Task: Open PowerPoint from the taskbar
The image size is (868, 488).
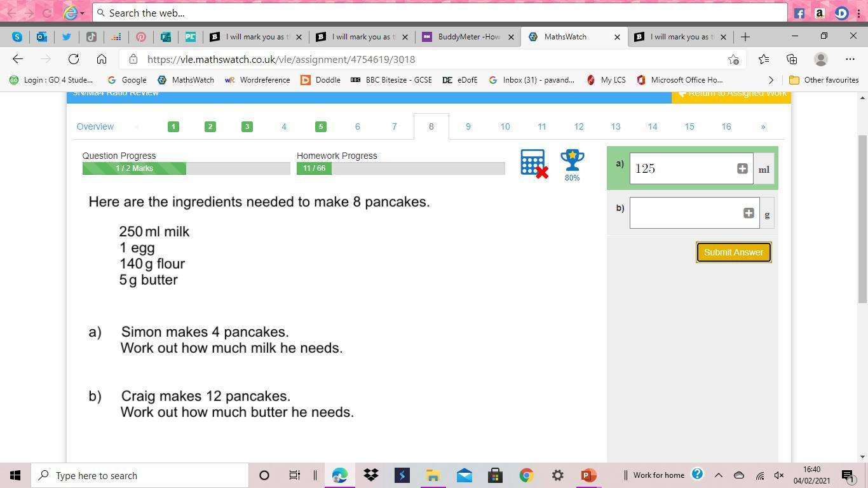Action: coord(588,475)
